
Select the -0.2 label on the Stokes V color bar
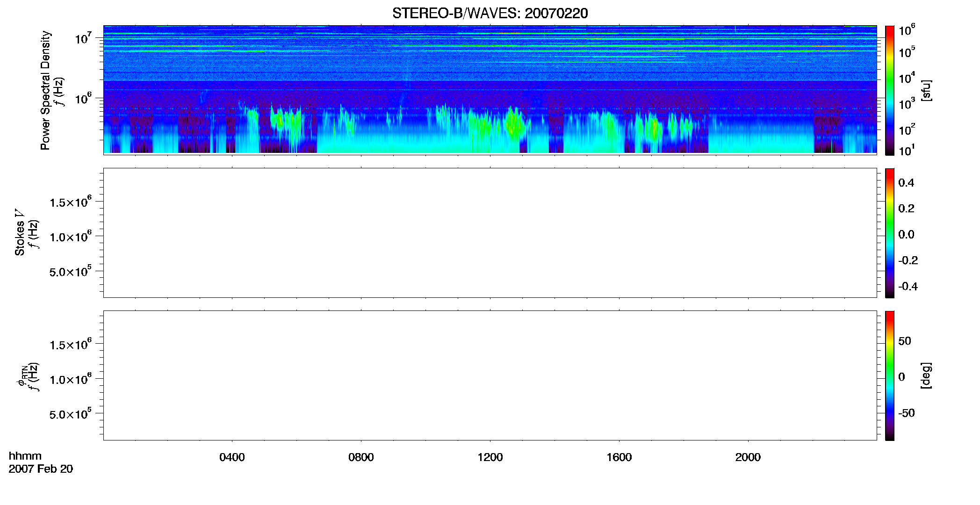point(908,260)
